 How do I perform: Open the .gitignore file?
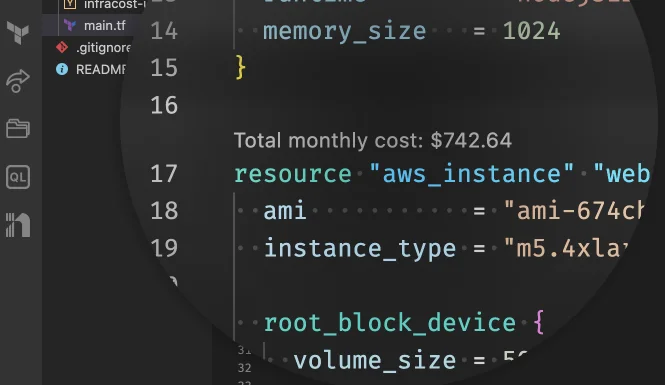(103, 47)
